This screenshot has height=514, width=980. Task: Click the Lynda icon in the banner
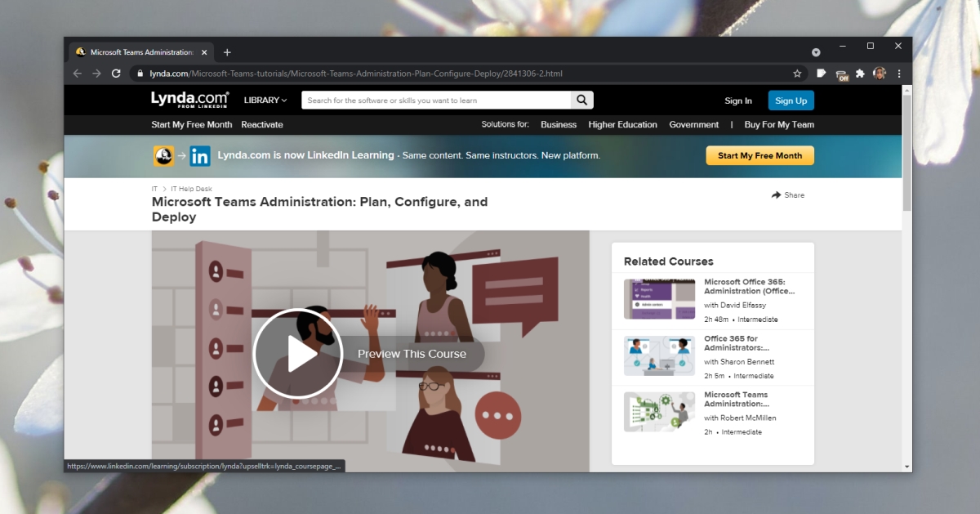tap(163, 155)
